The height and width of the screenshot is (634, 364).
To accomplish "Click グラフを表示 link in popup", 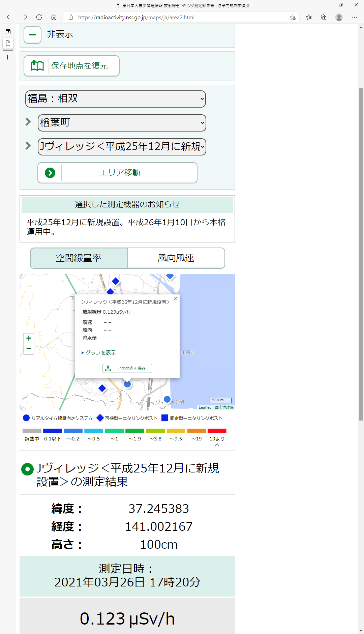I will coord(100,352).
